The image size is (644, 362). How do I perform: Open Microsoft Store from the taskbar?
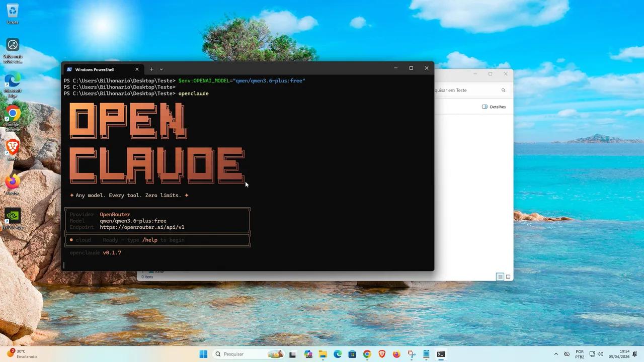[x=352, y=354]
